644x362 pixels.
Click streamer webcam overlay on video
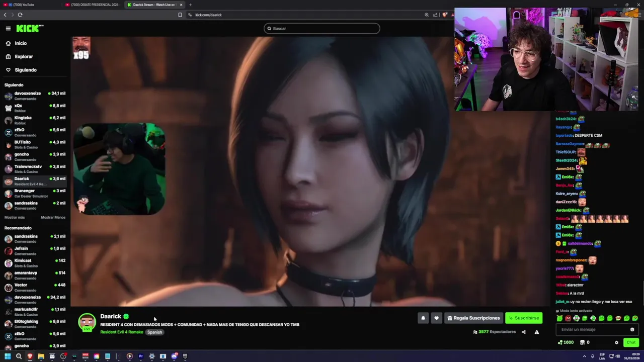pyautogui.click(x=119, y=169)
